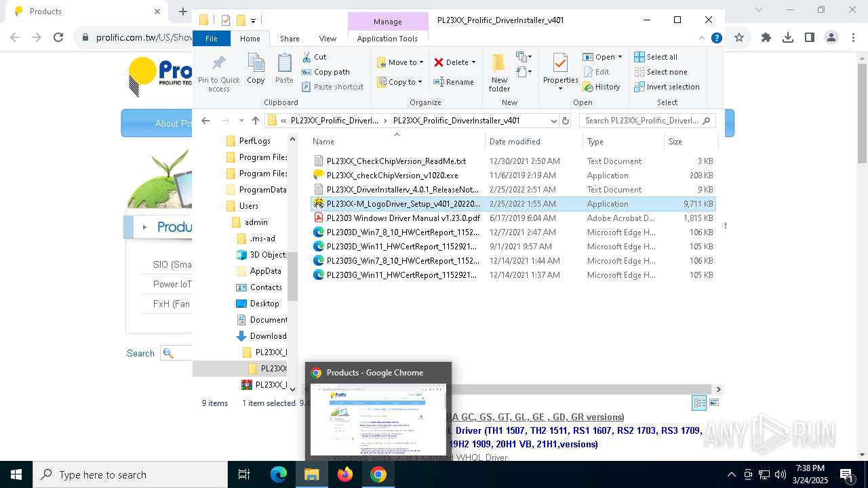Expand the Open dropdown arrow in ribbon

[620, 57]
